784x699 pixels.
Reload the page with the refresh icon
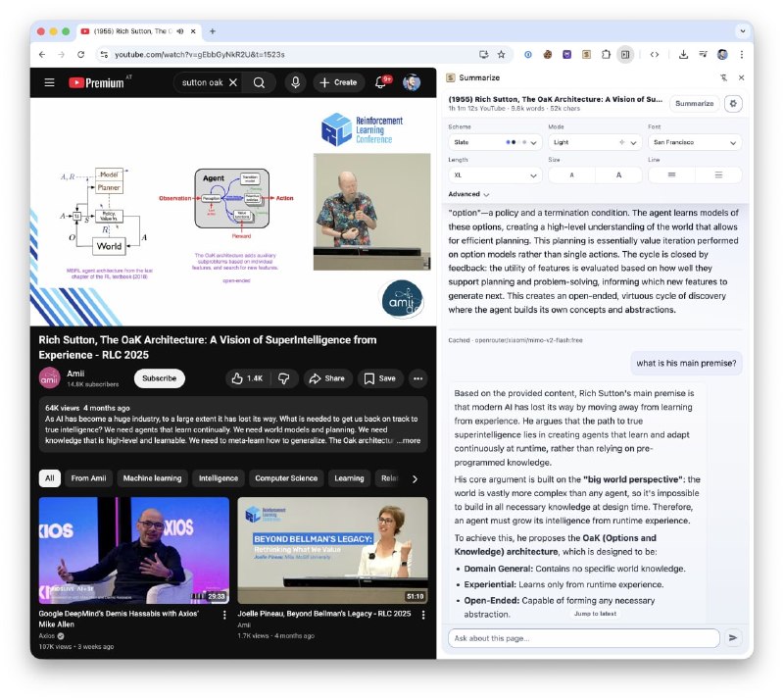pyautogui.click(x=80, y=55)
